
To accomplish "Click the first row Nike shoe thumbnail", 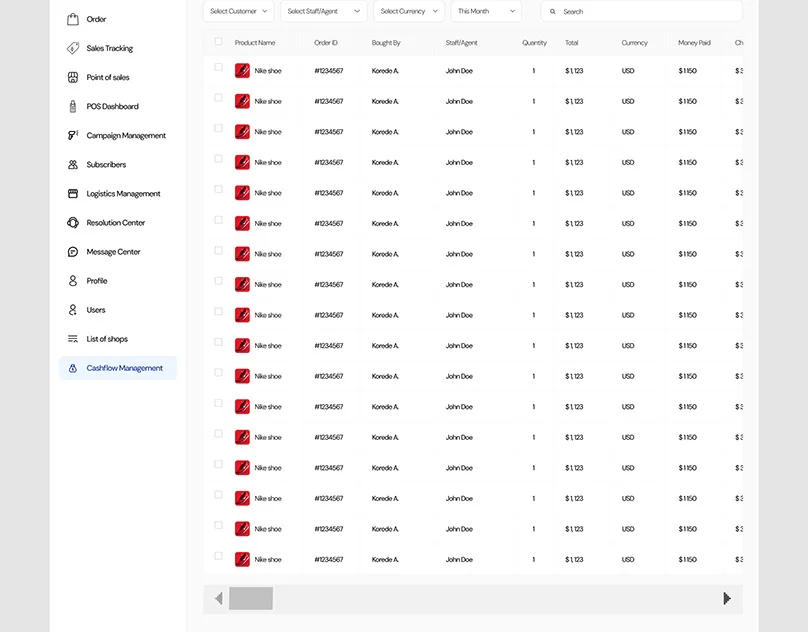I will (x=242, y=71).
